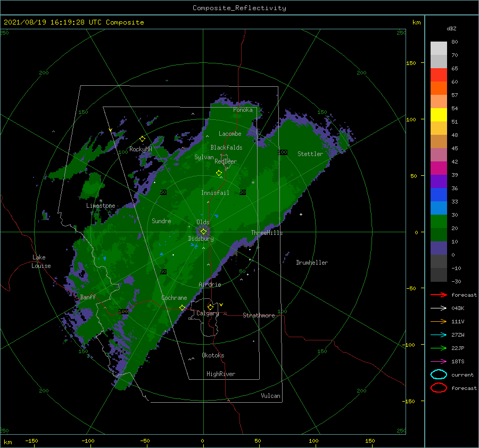Click the Innisfail map label

(215, 193)
